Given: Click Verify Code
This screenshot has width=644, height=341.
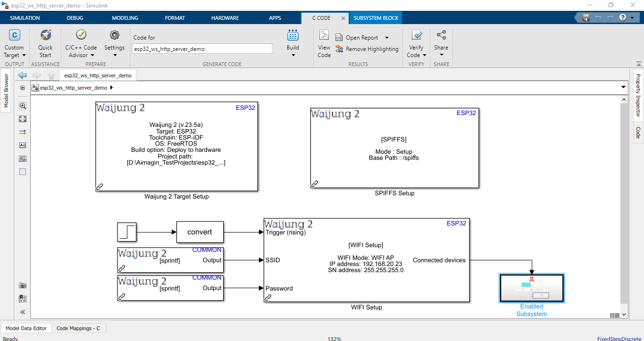Looking at the screenshot, I should coord(416,43).
